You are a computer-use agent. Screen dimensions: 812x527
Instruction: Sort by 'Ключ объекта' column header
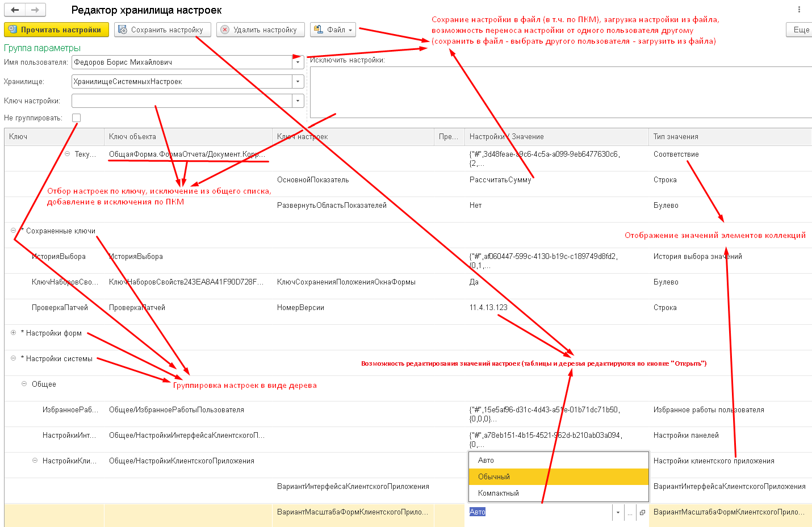188,136
